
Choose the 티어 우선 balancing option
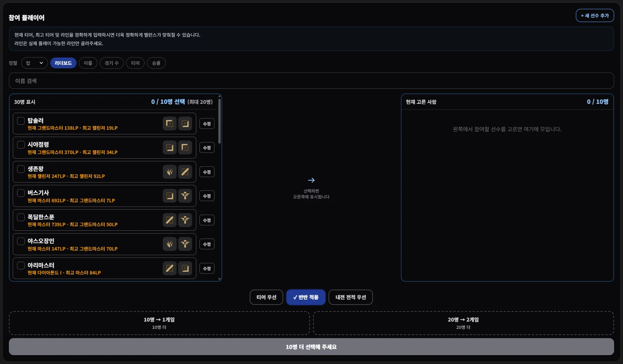click(x=266, y=297)
